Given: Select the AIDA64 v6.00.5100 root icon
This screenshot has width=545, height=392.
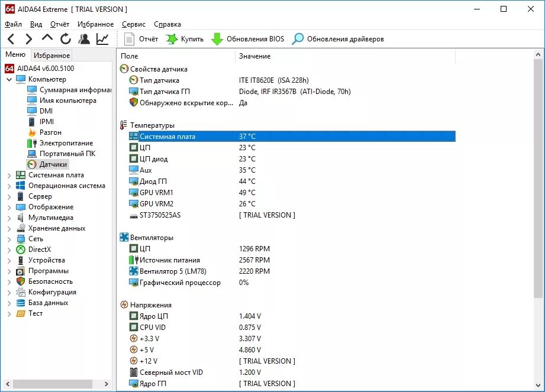Looking at the screenshot, I should click(9, 69).
